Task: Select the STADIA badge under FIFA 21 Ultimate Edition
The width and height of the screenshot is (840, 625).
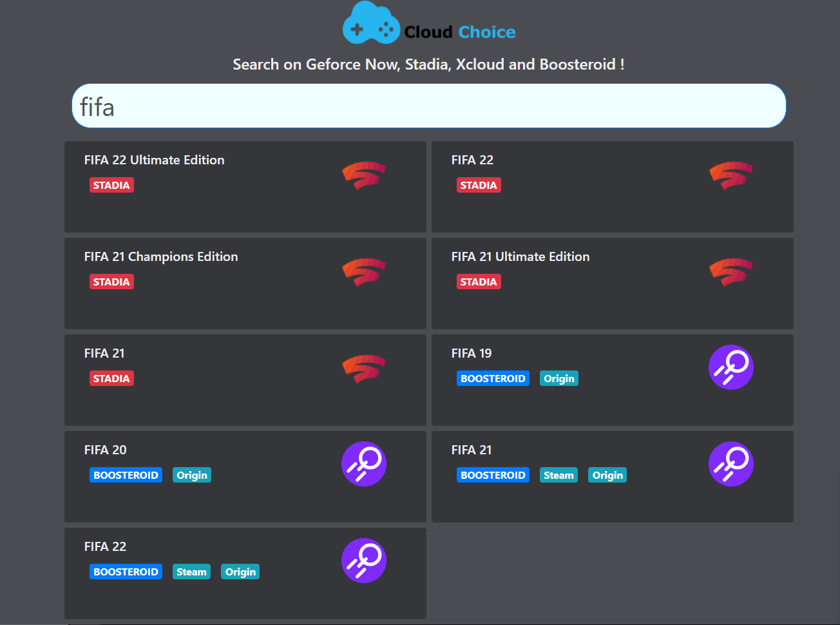Action: click(x=479, y=282)
